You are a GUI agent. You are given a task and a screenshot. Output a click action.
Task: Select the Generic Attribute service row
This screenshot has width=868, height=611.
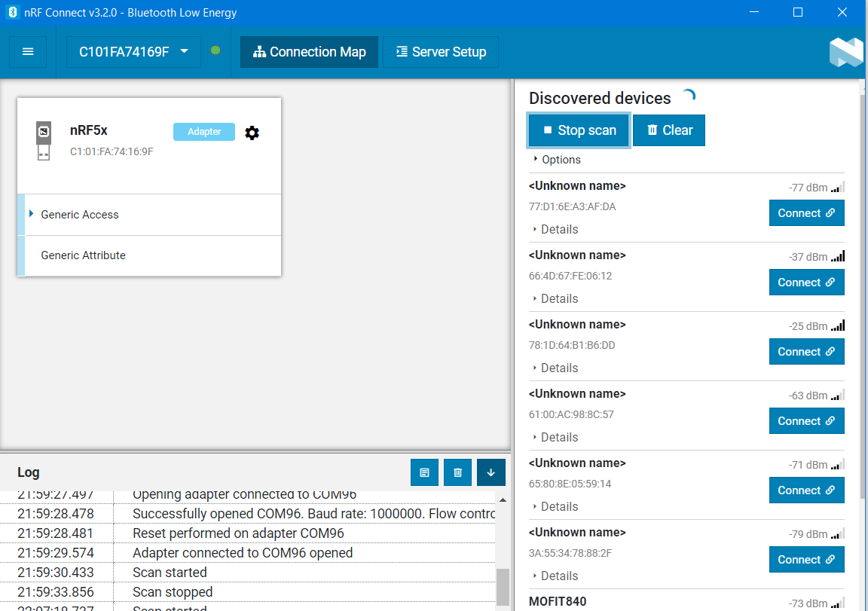click(x=83, y=255)
